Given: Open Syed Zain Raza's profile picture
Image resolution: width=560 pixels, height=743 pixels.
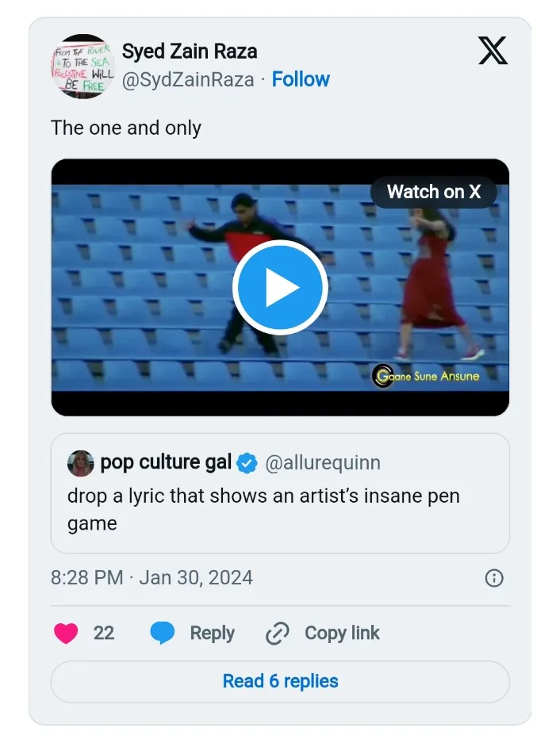Looking at the screenshot, I should [x=82, y=66].
